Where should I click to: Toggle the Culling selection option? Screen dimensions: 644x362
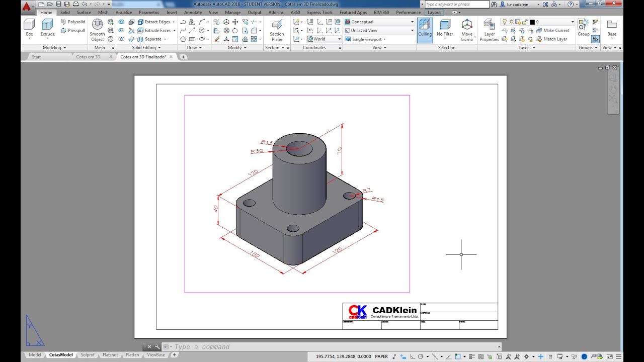pos(425,30)
